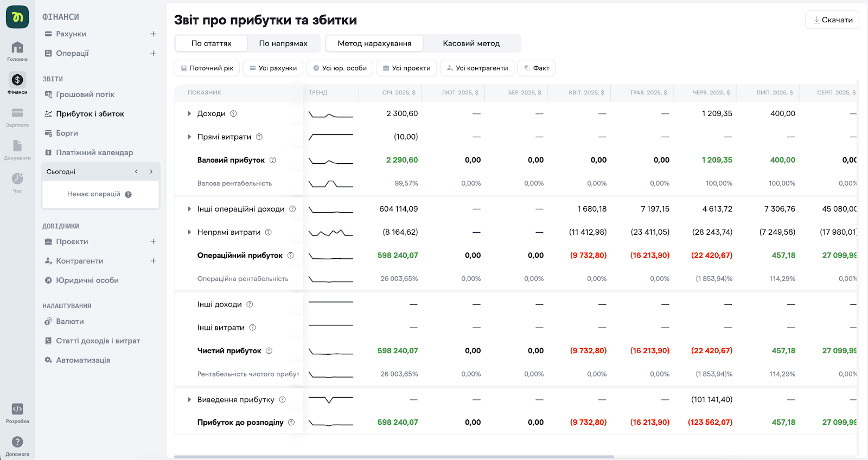Select the Метод нарахування option
The width and height of the screenshot is (868, 460).
(x=374, y=43)
